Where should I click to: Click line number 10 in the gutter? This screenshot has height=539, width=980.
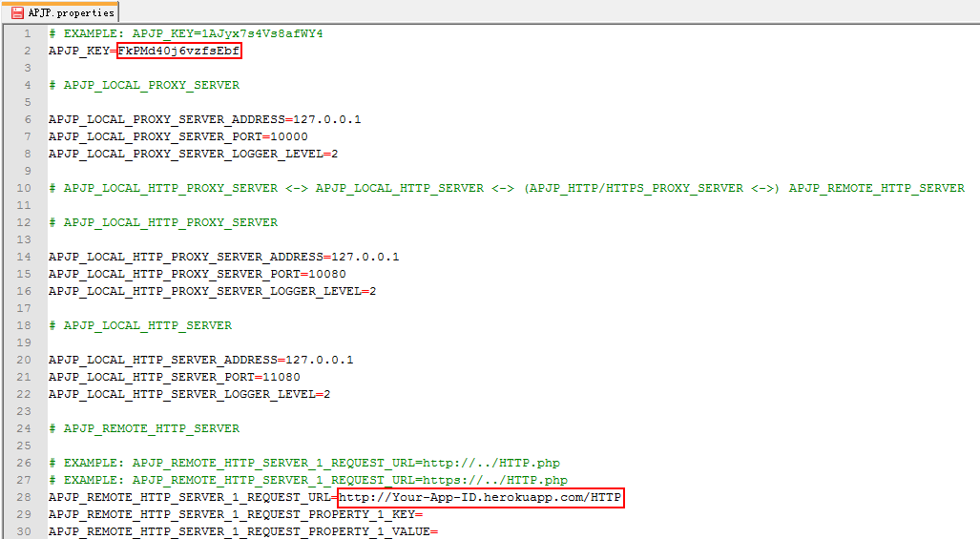(x=24, y=188)
